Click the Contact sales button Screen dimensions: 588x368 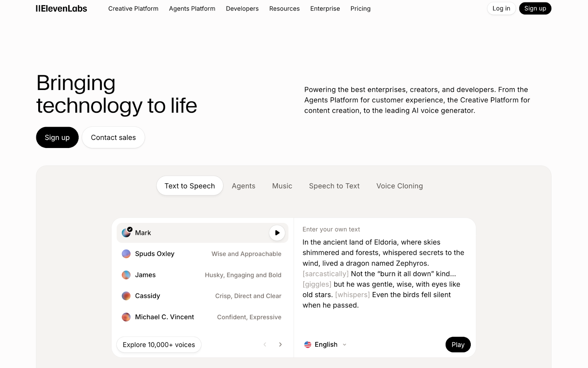coord(113,137)
